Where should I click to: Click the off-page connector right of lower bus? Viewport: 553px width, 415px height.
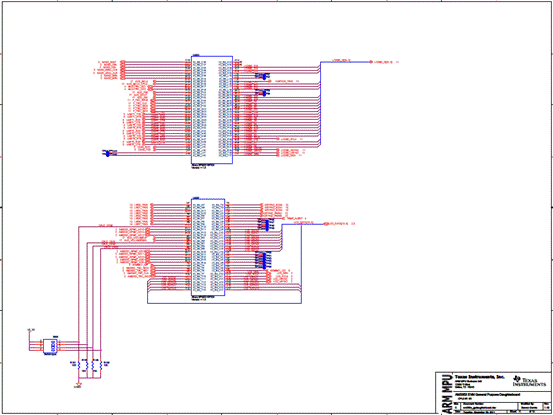(x=326, y=224)
